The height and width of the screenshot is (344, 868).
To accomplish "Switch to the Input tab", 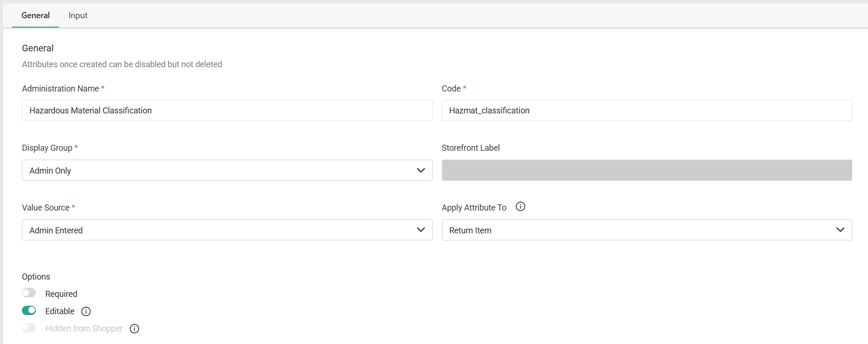I will [x=78, y=15].
